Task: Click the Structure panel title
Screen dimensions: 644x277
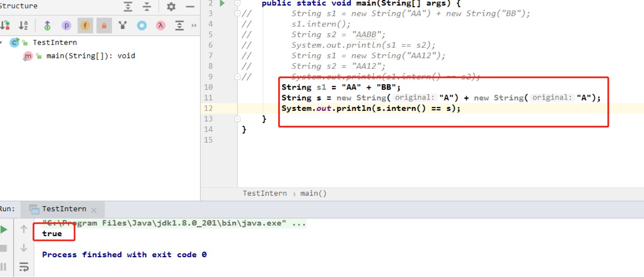Action: [x=18, y=6]
